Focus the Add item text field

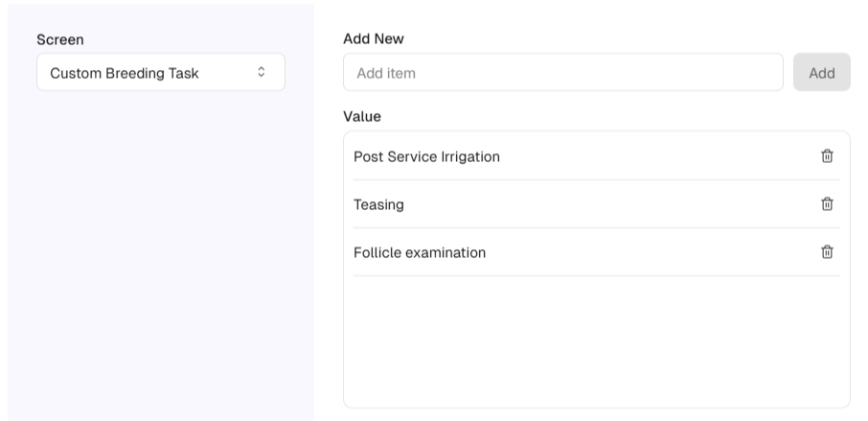562,73
